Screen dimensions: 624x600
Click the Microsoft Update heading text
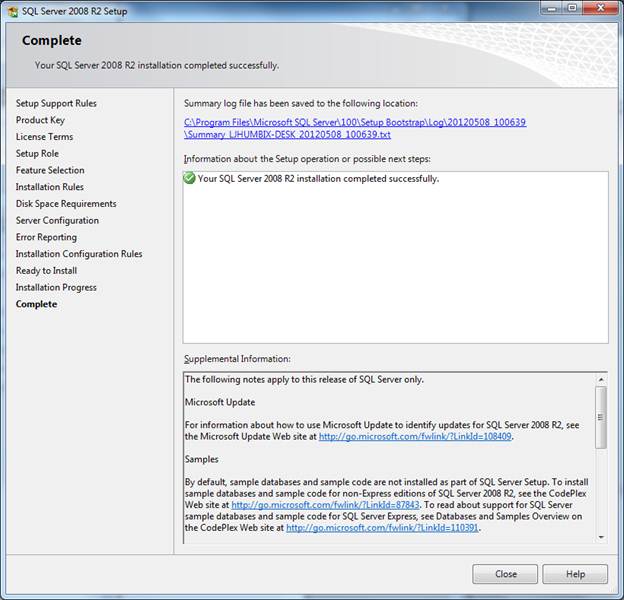tap(220, 402)
